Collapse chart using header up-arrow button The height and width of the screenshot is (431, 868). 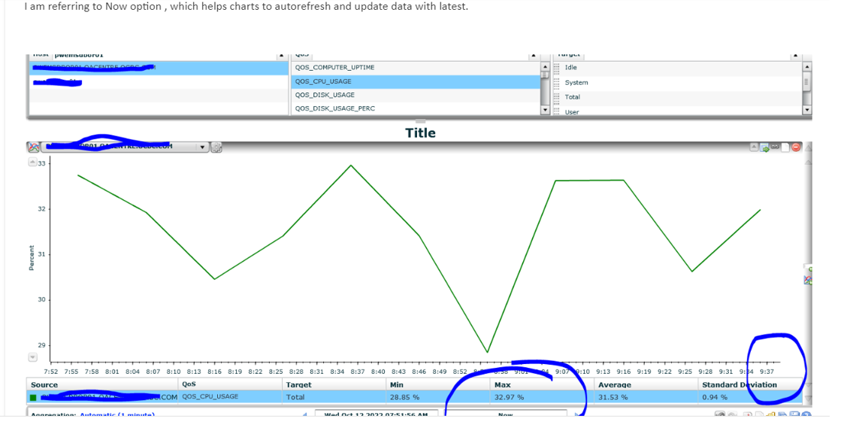pos(754,147)
